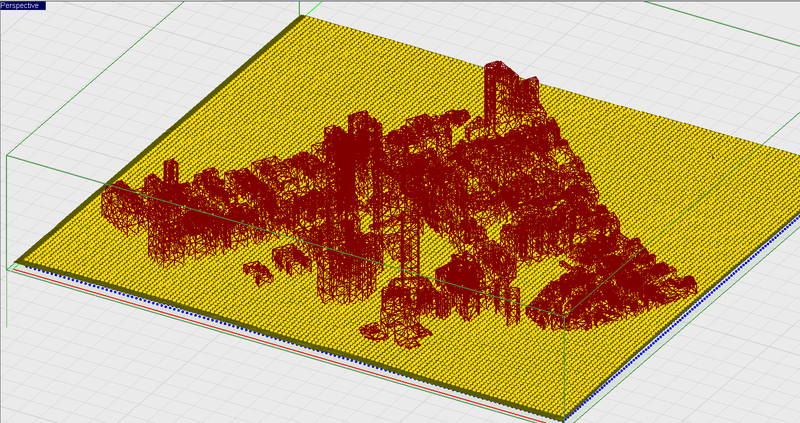The width and height of the screenshot is (800, 423).
Task: Click the green bounding box front-right vertical edge
Action: (x=565, y=366)
